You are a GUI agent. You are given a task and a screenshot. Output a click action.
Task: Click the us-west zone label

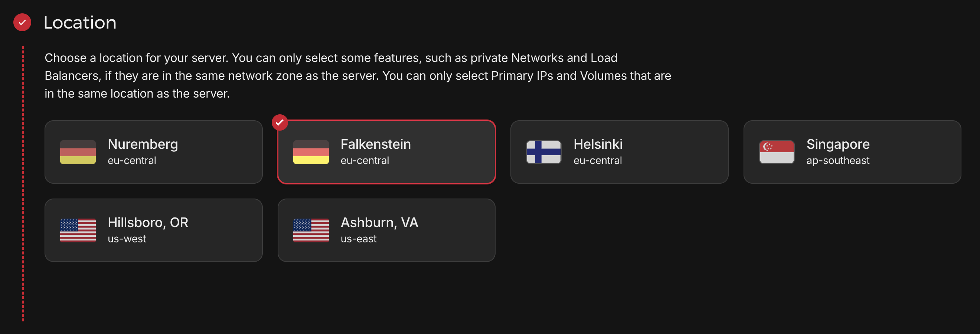click(127, 239)
